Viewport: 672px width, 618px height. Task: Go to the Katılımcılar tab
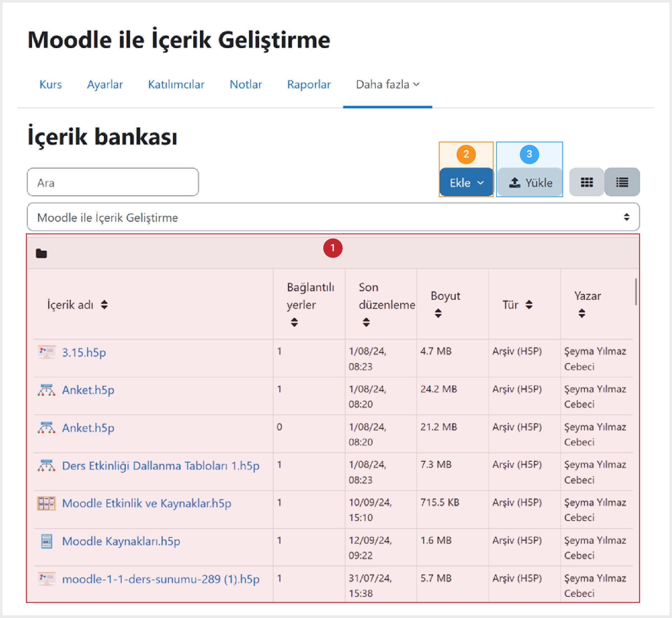[176, 84]
